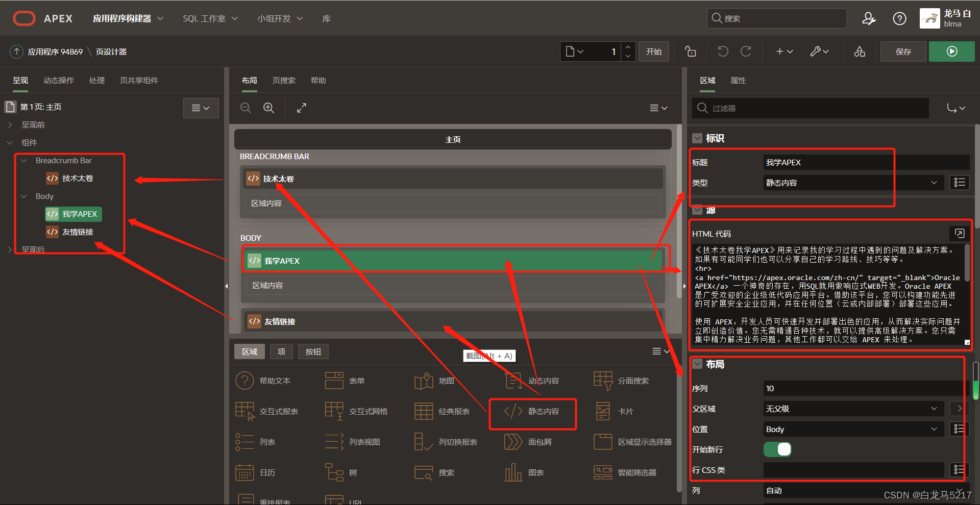Switch to the Page Shared Components tab
The width and height of the screenshot is (980, 505).
coord(139,81)
